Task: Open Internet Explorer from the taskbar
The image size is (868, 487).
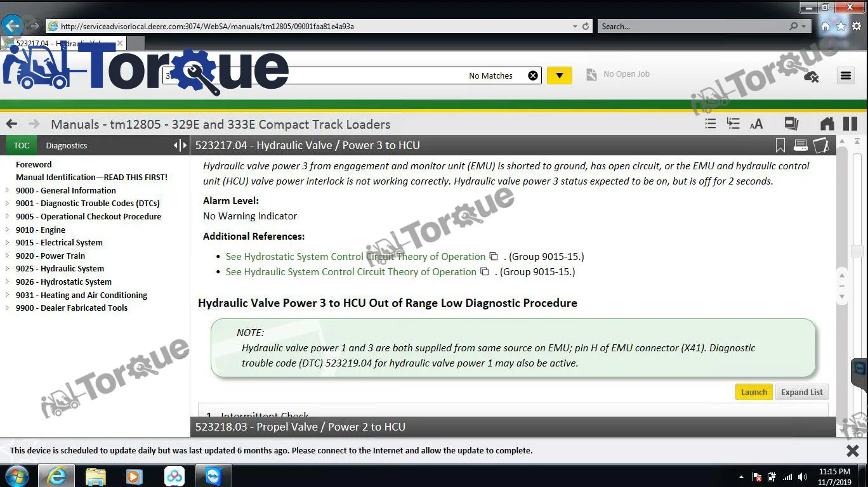Action: (56, 476)
